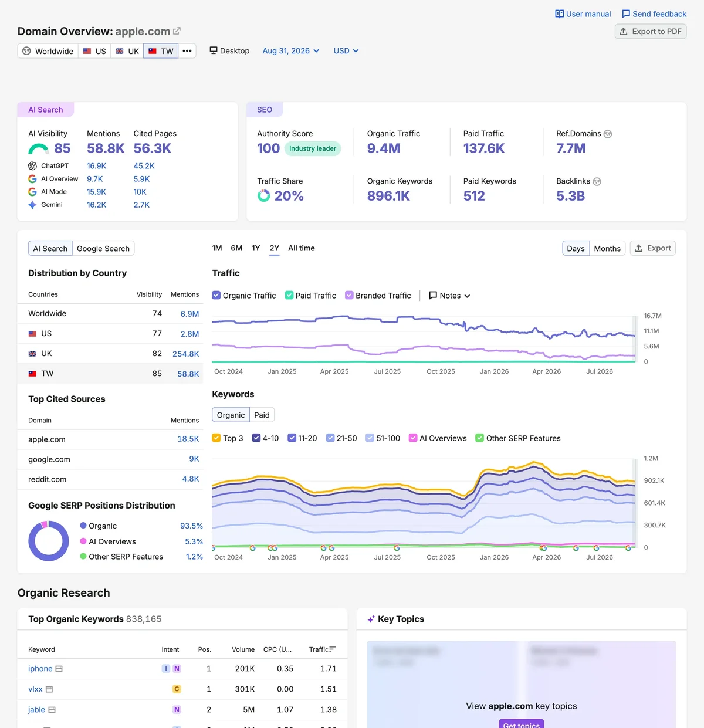
Task: Toggle Top 3 keywords checkbox
Action: coord(216,438)
